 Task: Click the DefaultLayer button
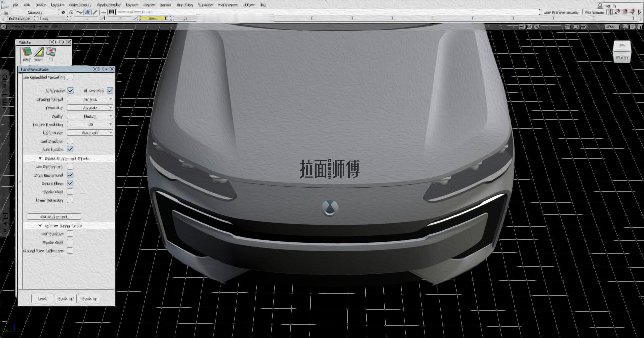click(x=20, y=18)
